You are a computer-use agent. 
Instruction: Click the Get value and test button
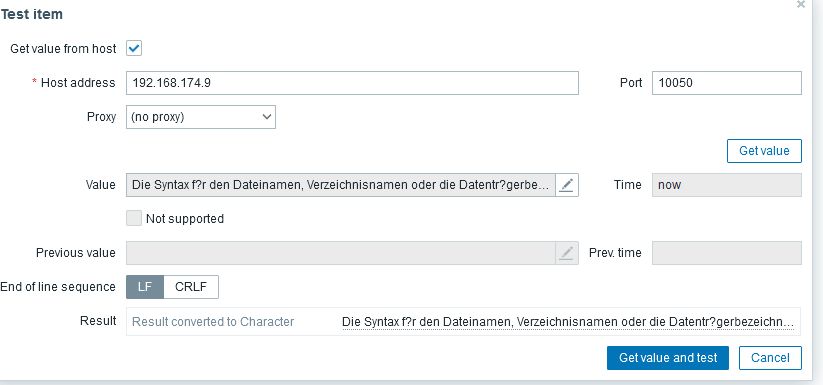point(668,358)
